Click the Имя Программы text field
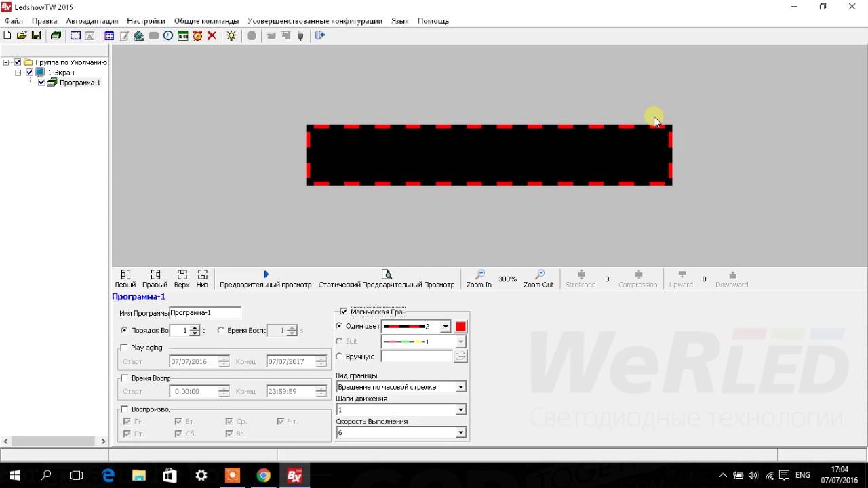The width and height of the screenshot is (868, 488). (205, 313)
